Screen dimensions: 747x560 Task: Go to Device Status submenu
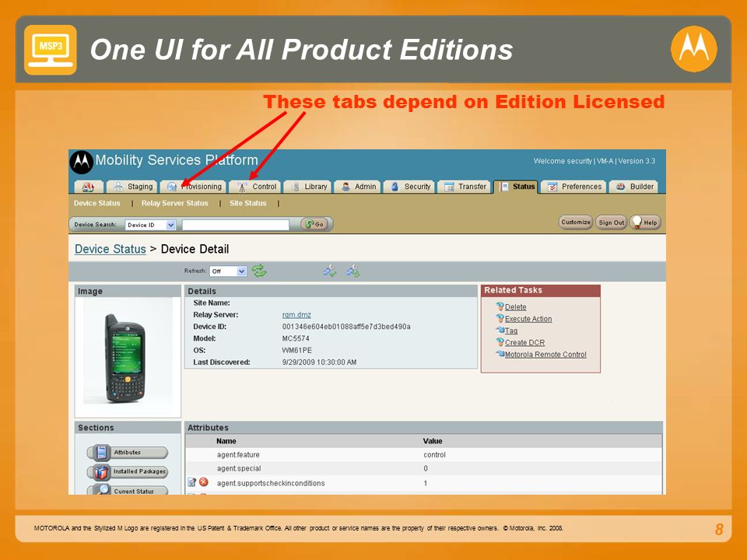tap(96, 203)
